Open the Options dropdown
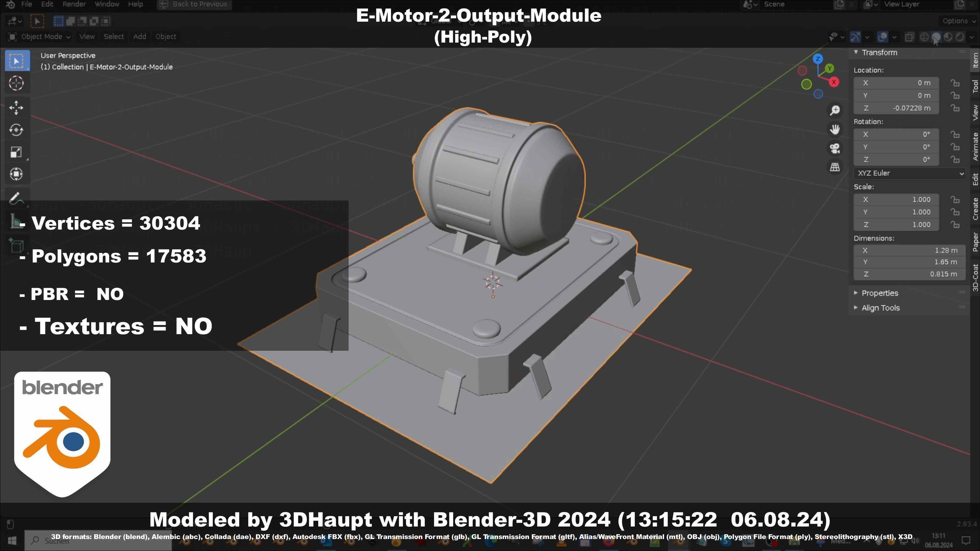Viewport: 980px width, 551px height. pyautogui.click(x=959, y=21)
